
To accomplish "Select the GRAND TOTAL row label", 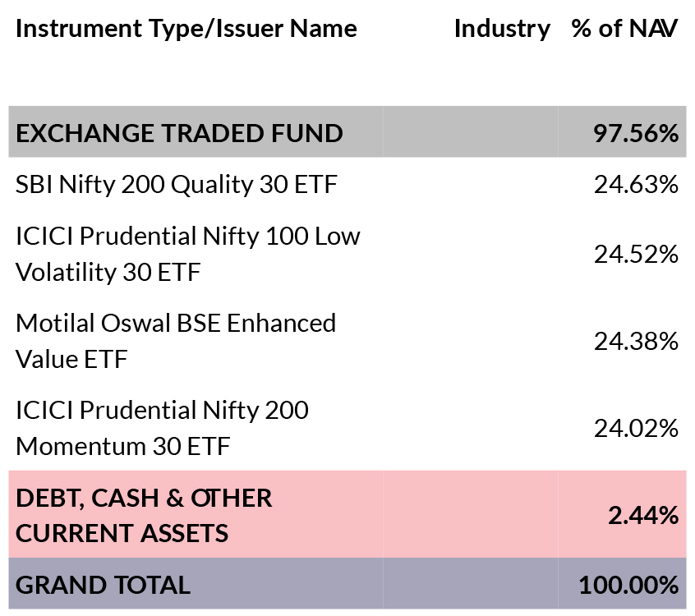I will tap(103, 585).
